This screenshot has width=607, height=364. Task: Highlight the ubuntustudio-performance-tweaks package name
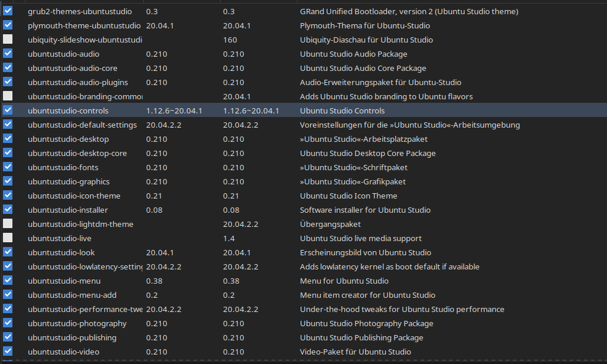pos(85,310)
